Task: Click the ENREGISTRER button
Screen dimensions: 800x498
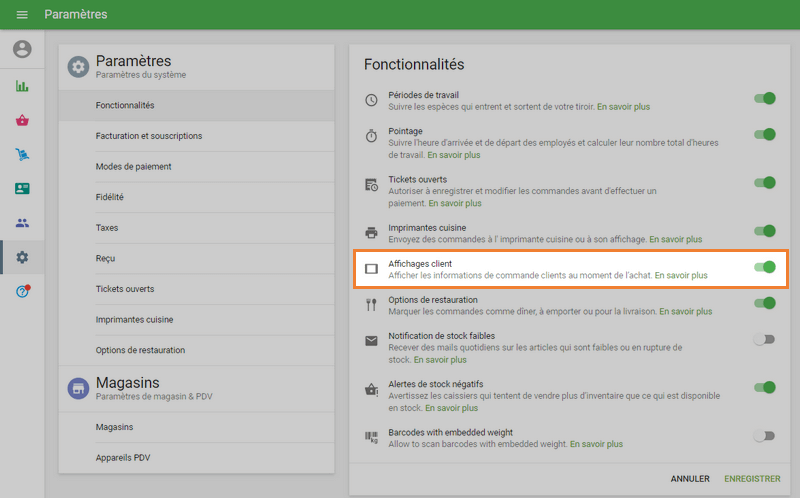Action: point(752,479)
